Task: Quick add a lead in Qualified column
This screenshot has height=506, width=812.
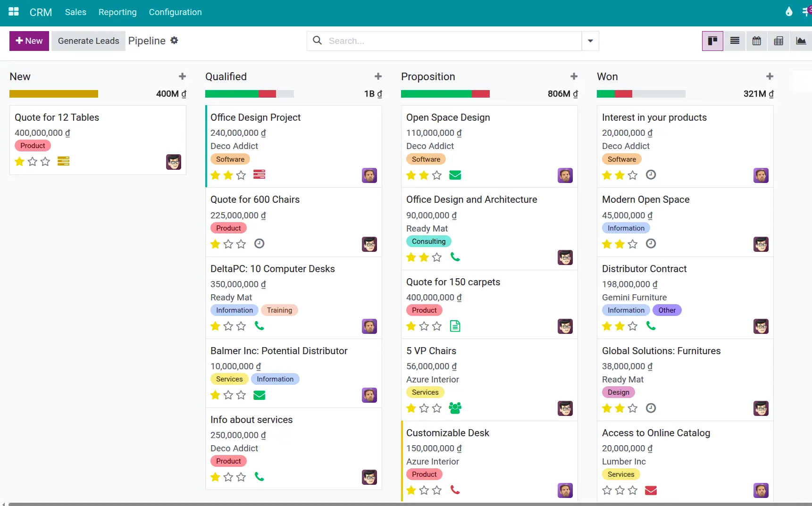Action: (x=378, y=76)
